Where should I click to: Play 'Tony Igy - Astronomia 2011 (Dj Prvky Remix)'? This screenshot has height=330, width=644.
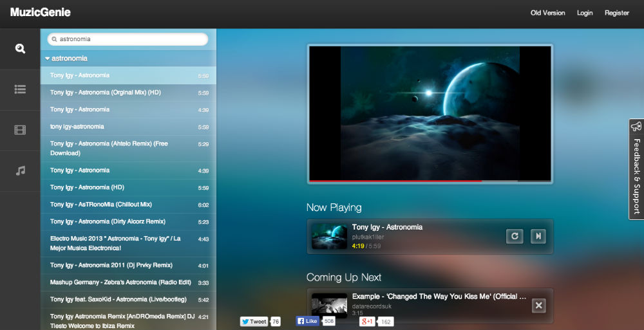click(128, 266)
